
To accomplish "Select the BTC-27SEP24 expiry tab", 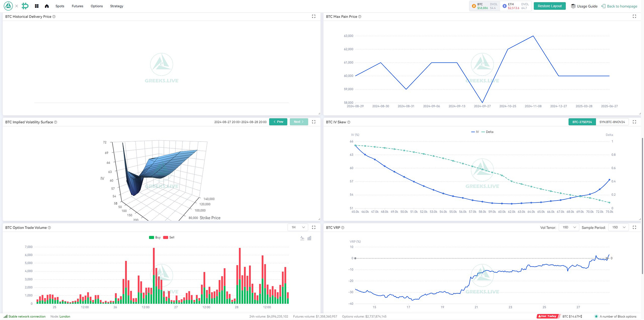I will pos(582,122).
